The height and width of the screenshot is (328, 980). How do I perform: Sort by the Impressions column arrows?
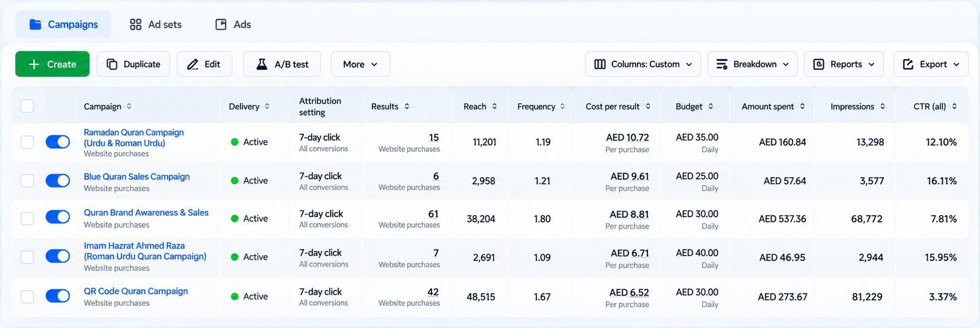[883, 106]
